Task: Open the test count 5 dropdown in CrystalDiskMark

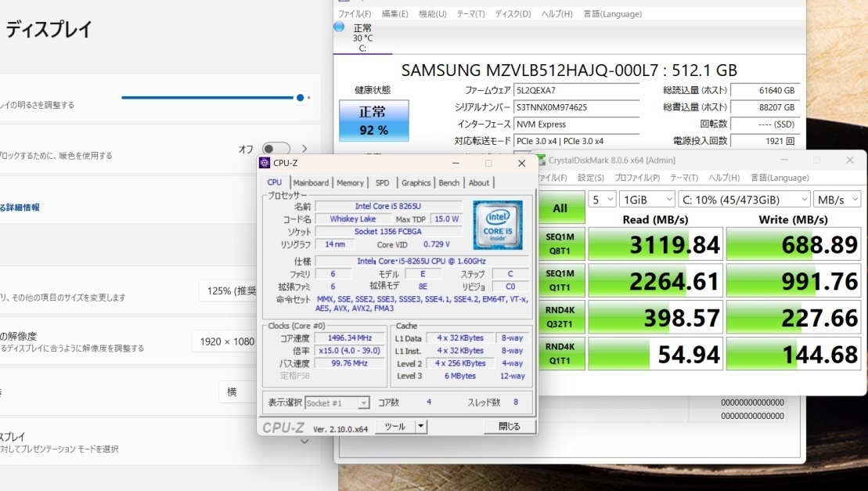Action: (x=602, y=199)
